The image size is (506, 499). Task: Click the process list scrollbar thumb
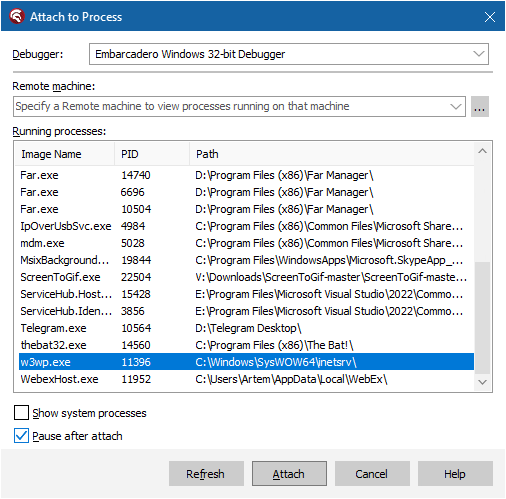(482, 318)
